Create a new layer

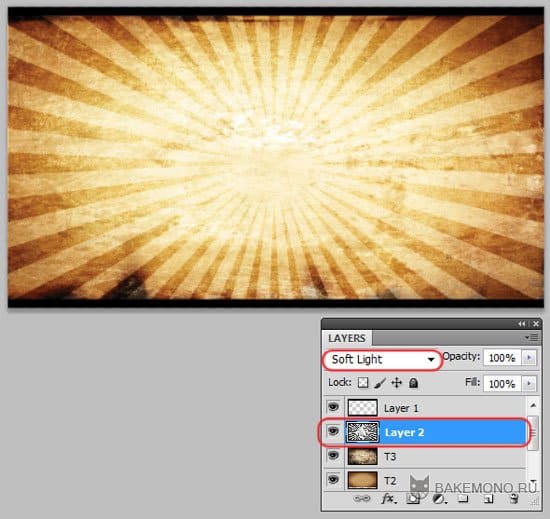click(x=489, y=499)
